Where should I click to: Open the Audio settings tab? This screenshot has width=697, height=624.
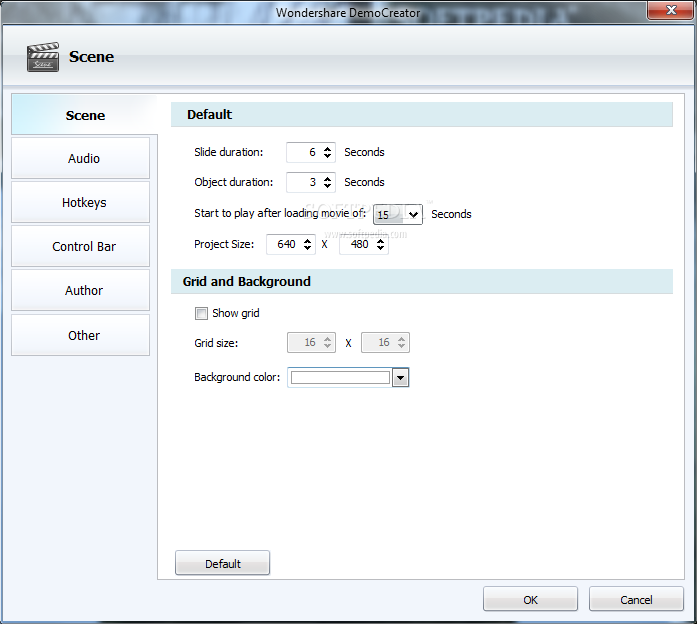click(x=80, y=158)
